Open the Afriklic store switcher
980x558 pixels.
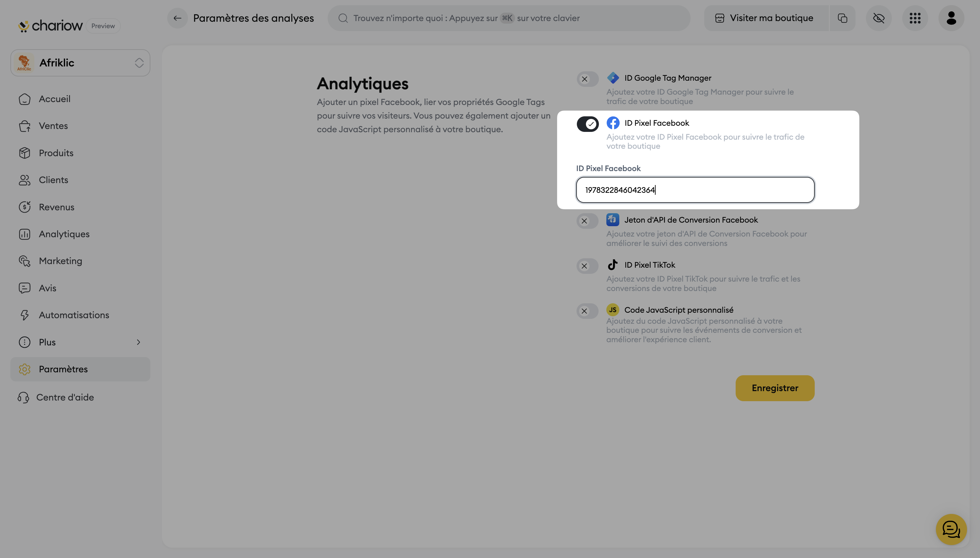(x=80, y=63)
